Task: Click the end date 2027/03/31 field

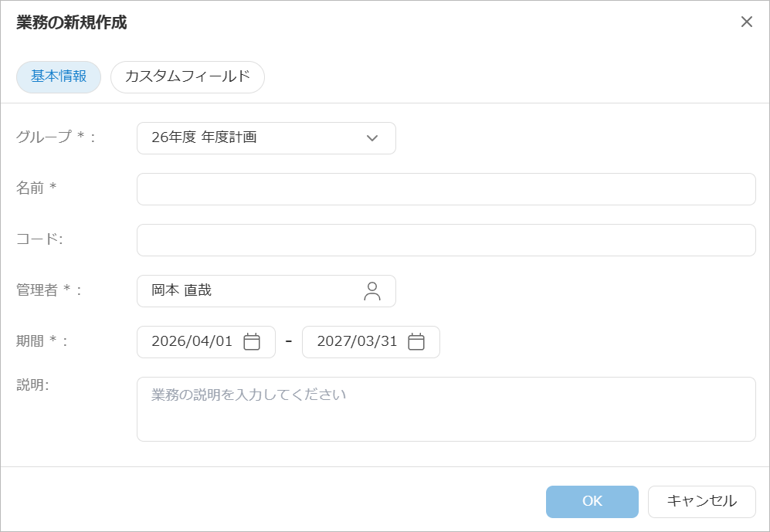Action: point(357,342)
